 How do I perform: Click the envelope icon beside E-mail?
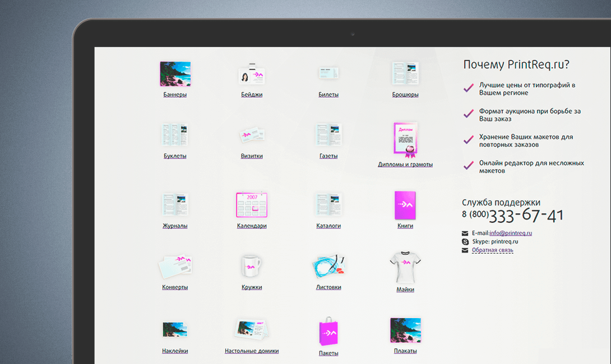point(465,233)
